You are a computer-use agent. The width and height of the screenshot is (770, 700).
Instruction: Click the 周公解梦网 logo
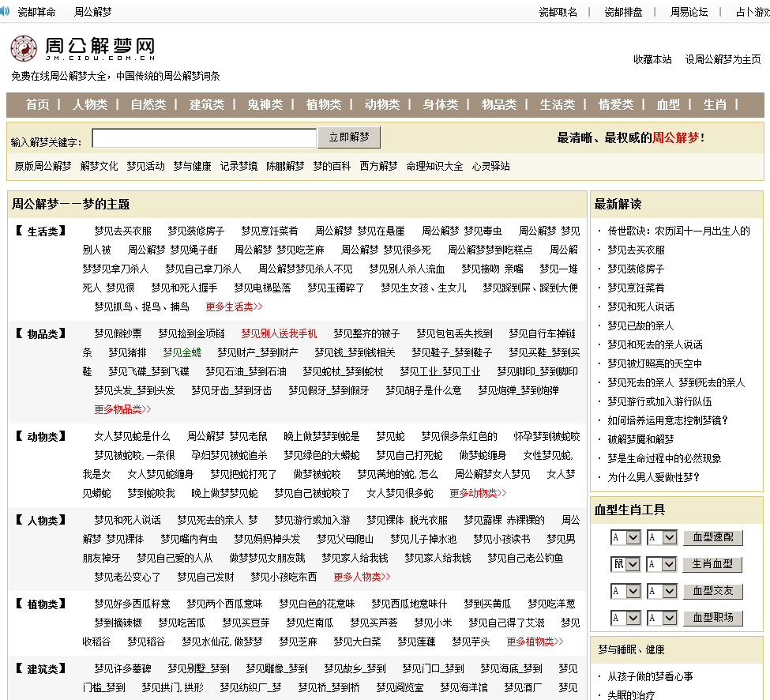[82, 49]
